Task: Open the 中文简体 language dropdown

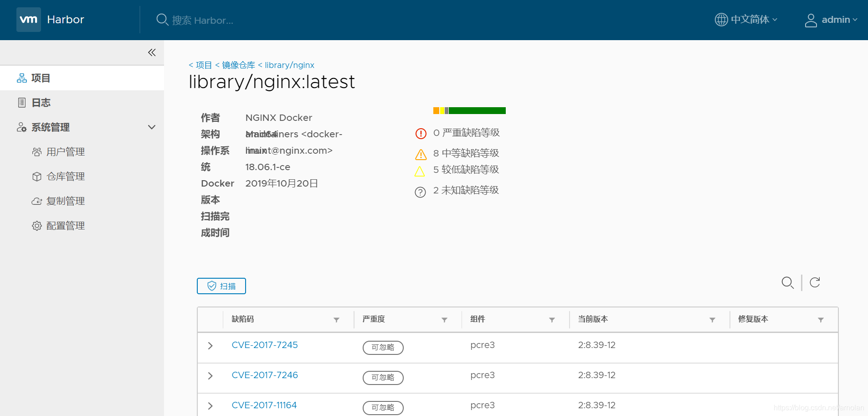Action: pyautogui.click(x=754, y=20)
